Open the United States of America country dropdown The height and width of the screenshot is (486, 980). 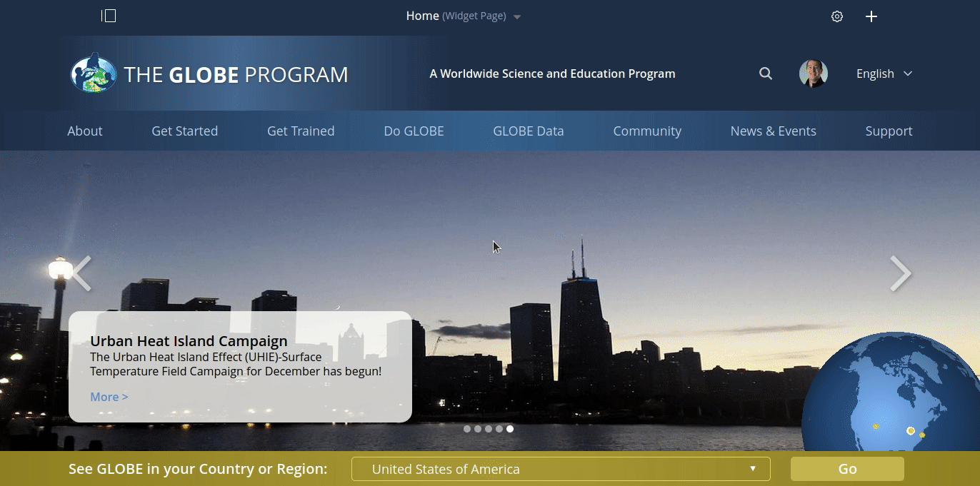tap(561, 469)
